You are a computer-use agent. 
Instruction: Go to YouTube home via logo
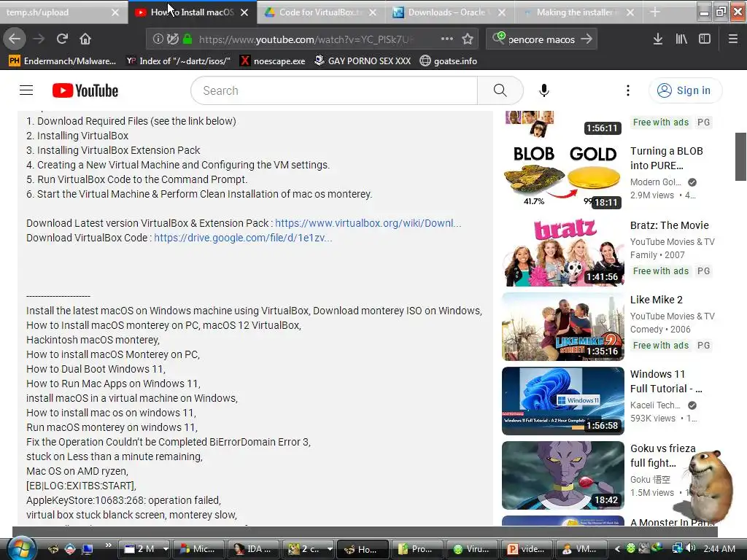pyautogui.click(x=85, y=90)
